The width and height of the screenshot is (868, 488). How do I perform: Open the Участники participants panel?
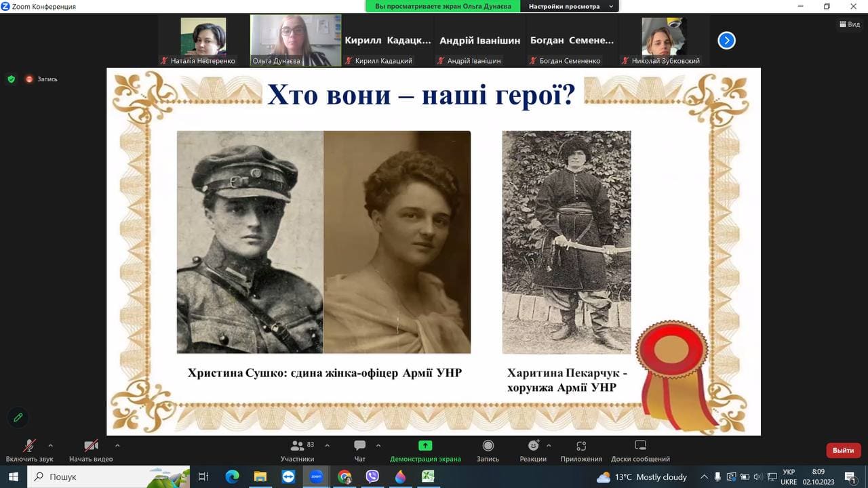point(298,450)
